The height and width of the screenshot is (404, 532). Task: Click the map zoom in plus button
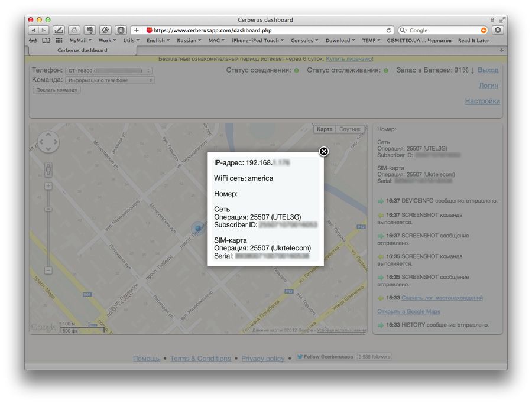pos(48,186)
